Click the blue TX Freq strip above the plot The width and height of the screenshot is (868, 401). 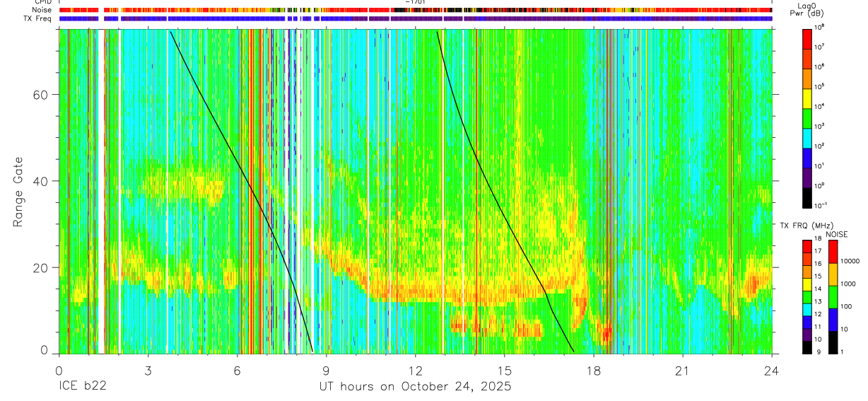pos(416,18)
